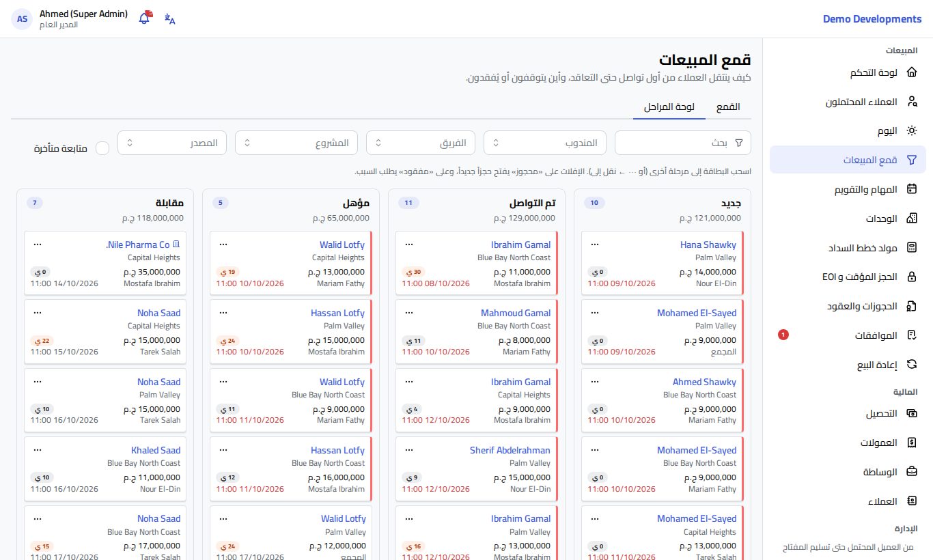This screenshot has height=560, width=933.
Task: Open the Dashboard home icon (لوحة التحكم)
Action: 911,72
